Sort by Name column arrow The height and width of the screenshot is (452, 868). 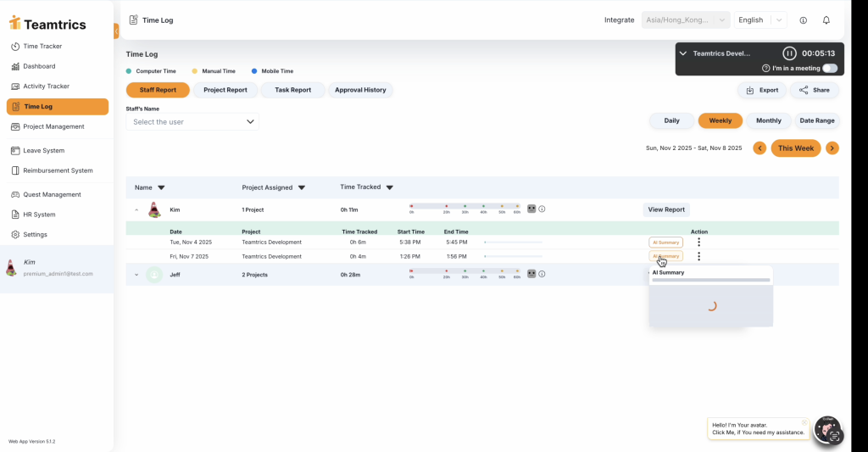[x=161, y=187]
